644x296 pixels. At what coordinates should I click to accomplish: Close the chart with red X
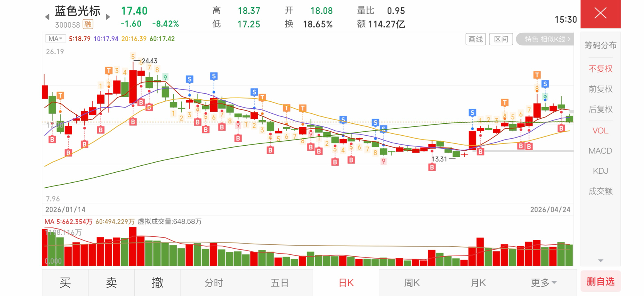click(600, 14)
